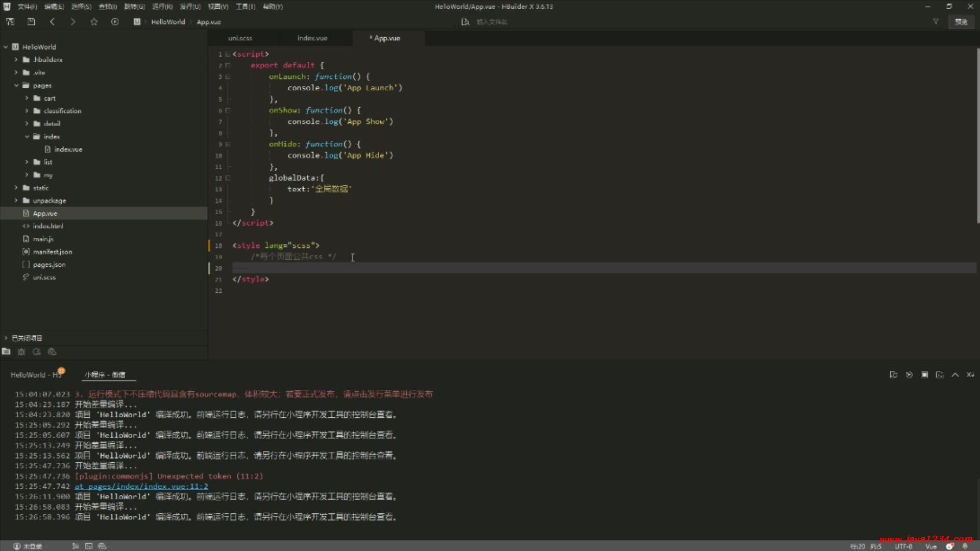Select App.vue in the project tree
Viewport: 980px width, 551px height.
coord(45,213)
